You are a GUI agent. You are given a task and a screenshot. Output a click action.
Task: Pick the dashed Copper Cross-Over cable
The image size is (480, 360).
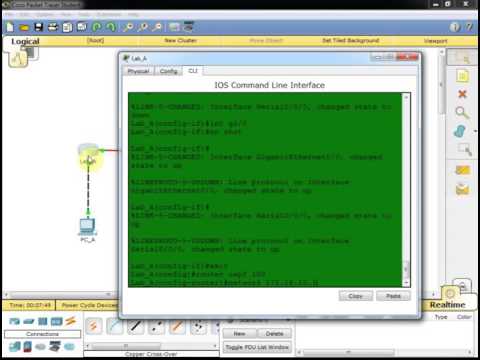tap(156, 326)
